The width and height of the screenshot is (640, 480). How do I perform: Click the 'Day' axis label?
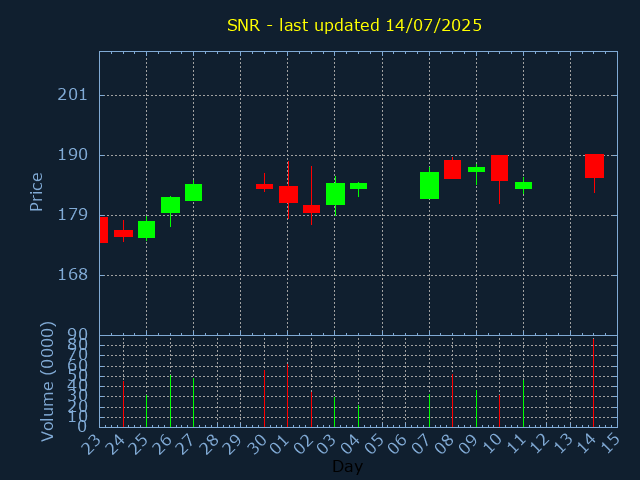point(347,466)
